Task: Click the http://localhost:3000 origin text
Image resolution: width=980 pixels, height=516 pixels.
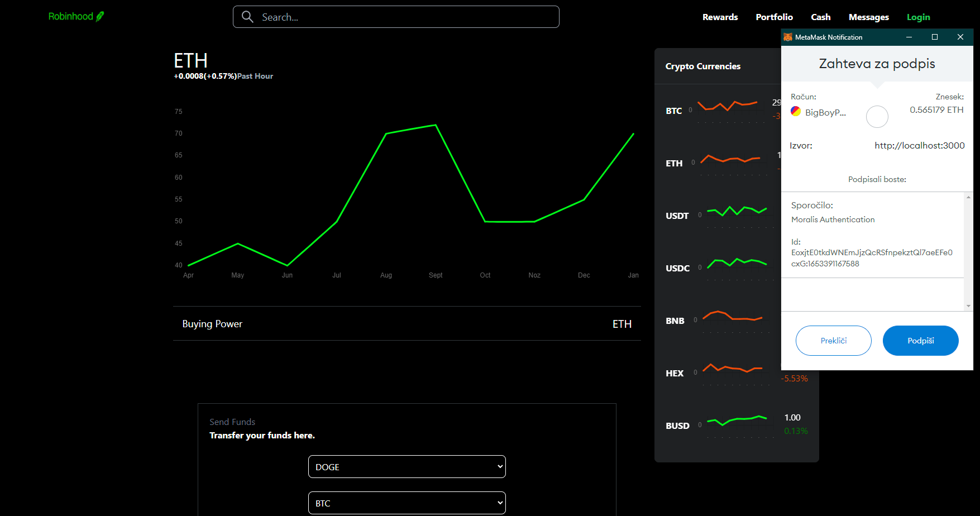Action: pos(920,146)
